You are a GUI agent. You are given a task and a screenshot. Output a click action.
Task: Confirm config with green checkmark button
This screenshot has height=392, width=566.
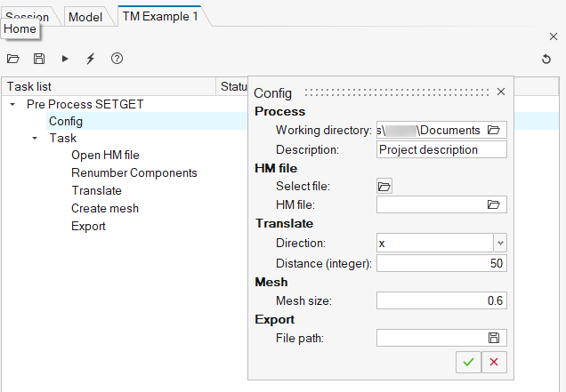(467, 362)
